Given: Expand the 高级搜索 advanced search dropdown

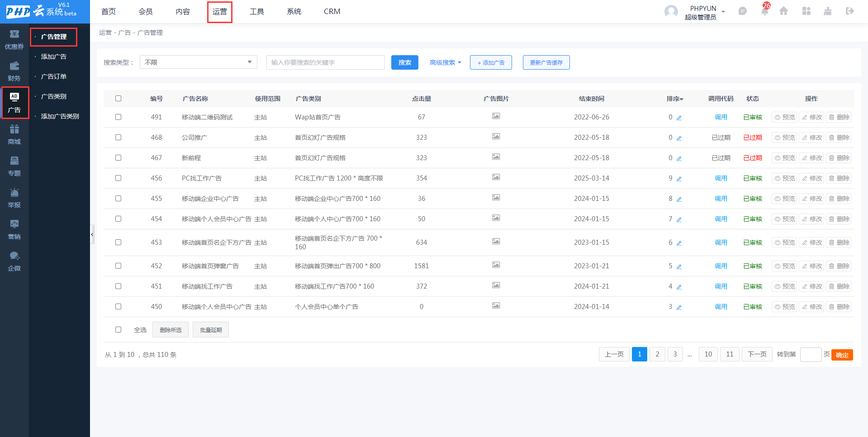Looking at the screenshot, I should point(445,62).
